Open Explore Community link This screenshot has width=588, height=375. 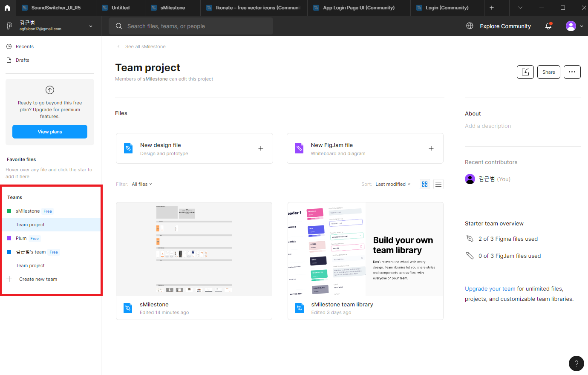(x=505, y=26)
